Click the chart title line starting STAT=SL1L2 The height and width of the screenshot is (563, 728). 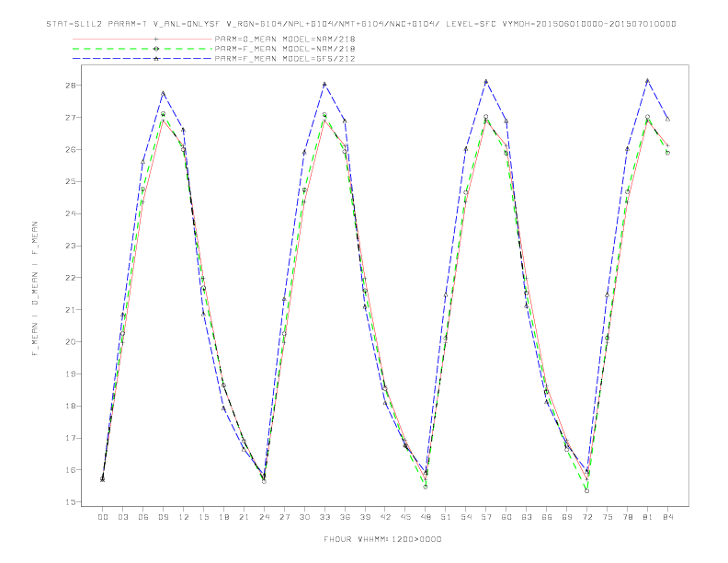[361, 24]
